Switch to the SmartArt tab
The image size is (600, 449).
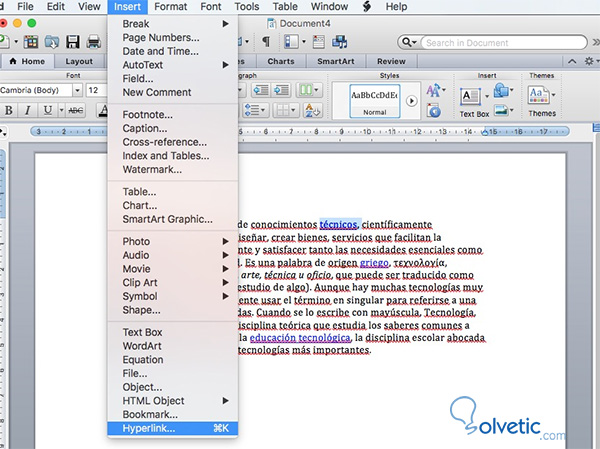(x=336, y=61)
